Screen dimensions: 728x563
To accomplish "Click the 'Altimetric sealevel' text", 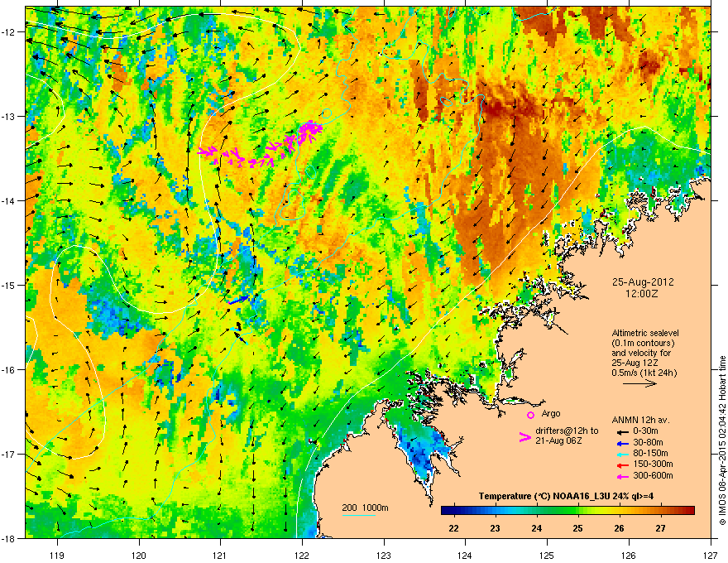I will 645,333.
